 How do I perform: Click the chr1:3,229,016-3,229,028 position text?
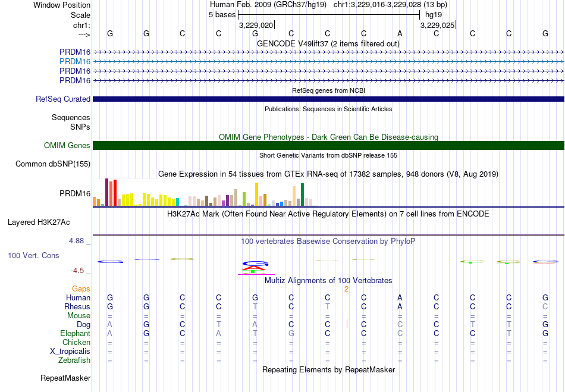(x=390, y=5)
